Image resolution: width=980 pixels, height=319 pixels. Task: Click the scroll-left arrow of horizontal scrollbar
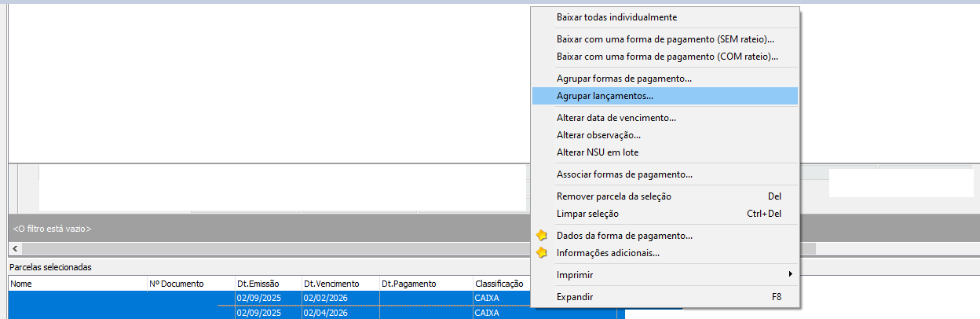click(x=15, y=248)
